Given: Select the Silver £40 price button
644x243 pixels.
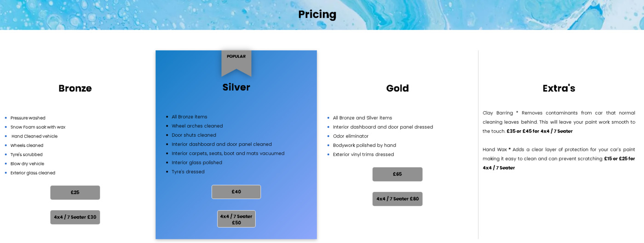Looking at the screenshot, I should 236,192.
